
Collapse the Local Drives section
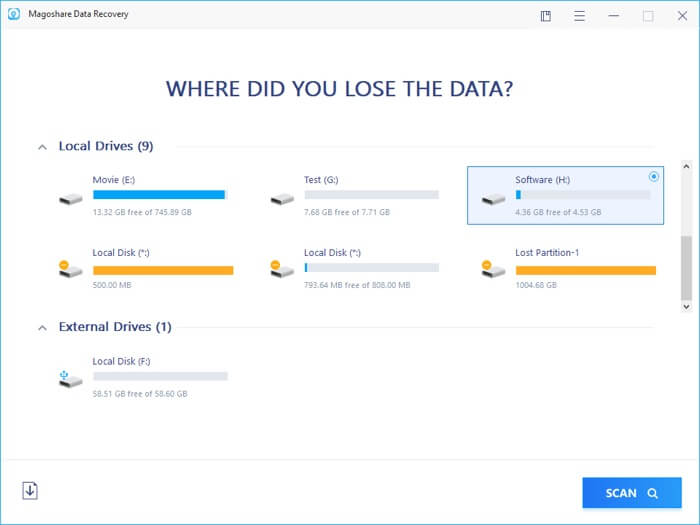42,147
